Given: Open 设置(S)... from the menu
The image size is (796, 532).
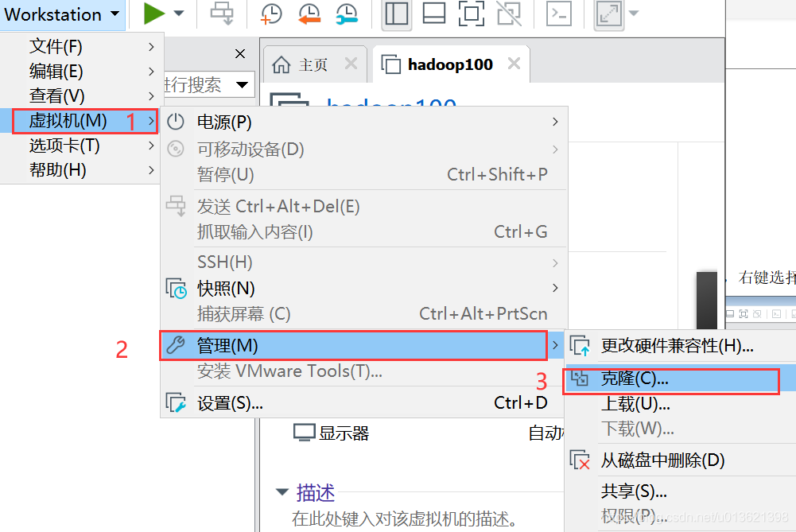Looking at the screenshot, I should 363,403.
